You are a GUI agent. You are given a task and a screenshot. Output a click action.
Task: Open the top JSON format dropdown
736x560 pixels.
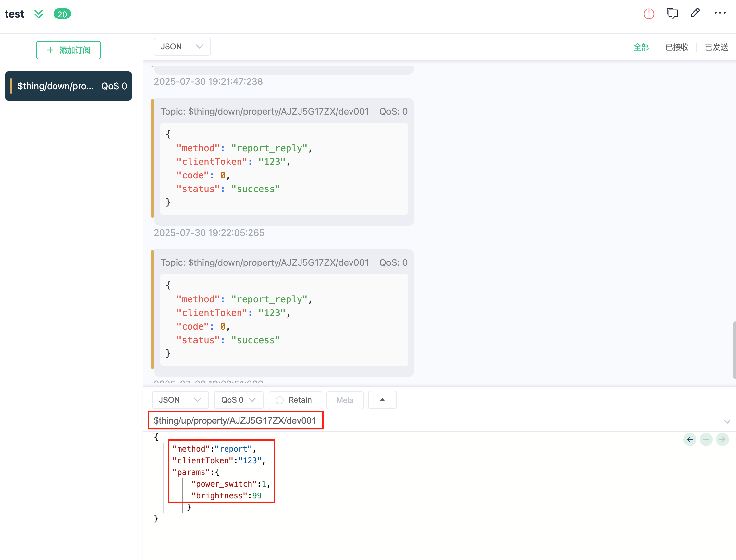[182, 47]
